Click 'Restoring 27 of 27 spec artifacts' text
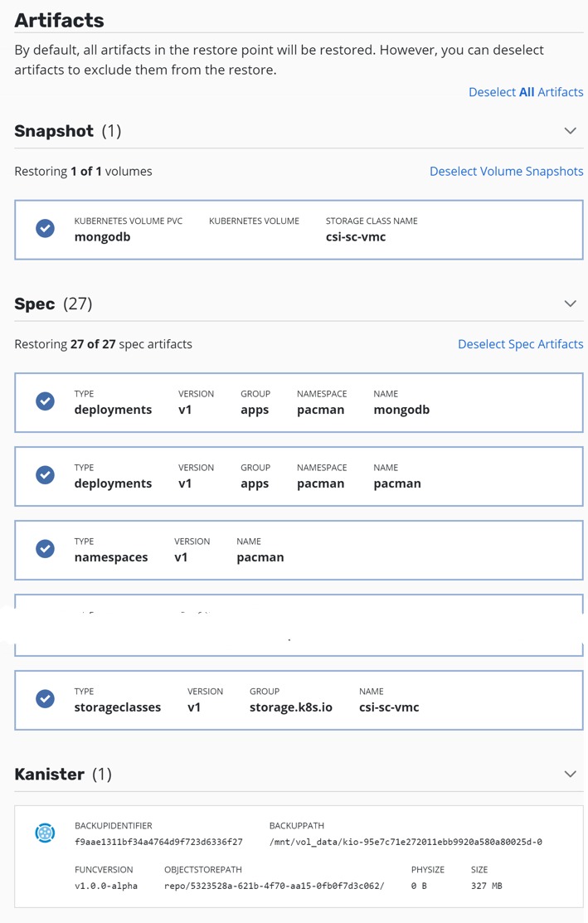The width and height of the screenshot is (588, 923). (x=103, y=344)
